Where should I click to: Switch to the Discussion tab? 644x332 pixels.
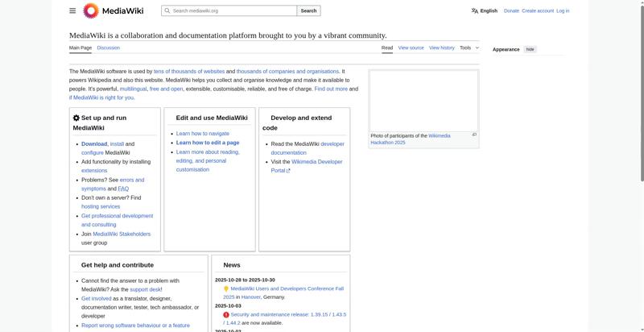[x=108, y=48]
